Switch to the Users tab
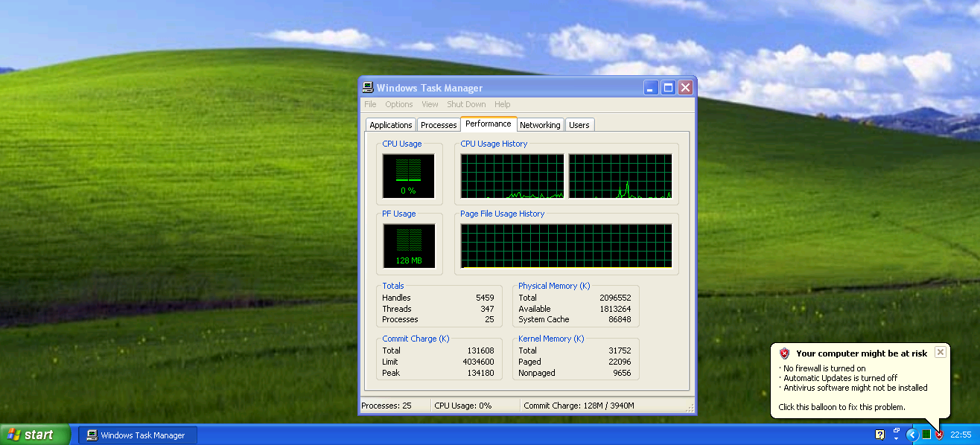The height and width of the screenshot is (445, 980). (579, 125)
